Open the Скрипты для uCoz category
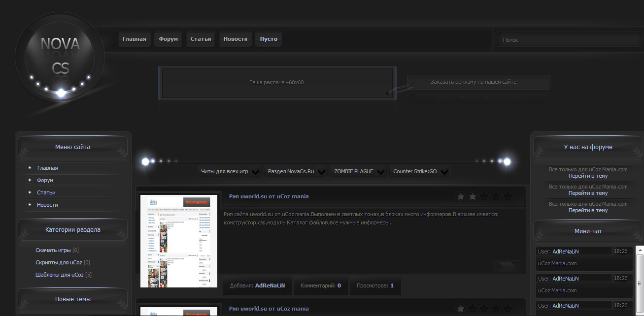644x316 pixels. [x=59, y=262]
